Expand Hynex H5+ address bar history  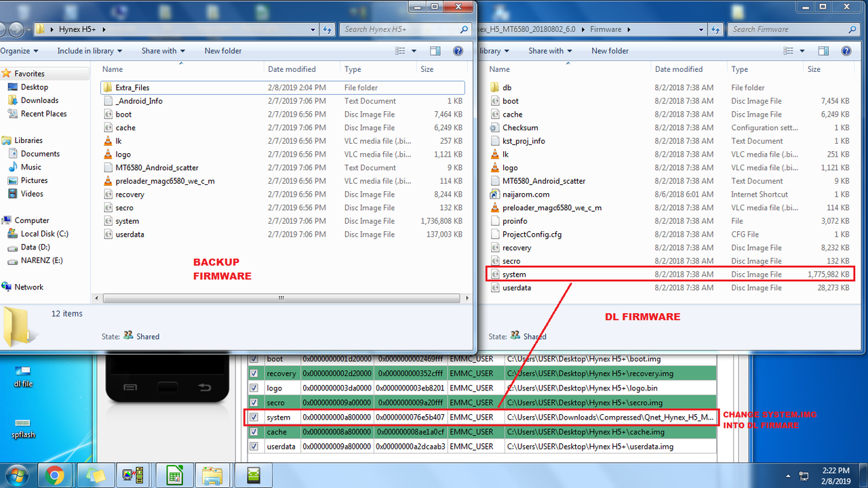313,29
